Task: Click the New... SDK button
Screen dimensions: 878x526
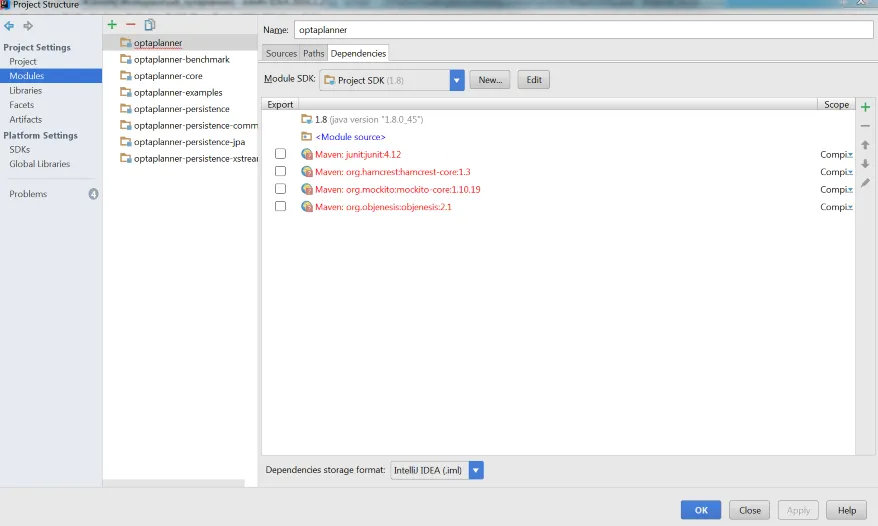Action: 490,80
